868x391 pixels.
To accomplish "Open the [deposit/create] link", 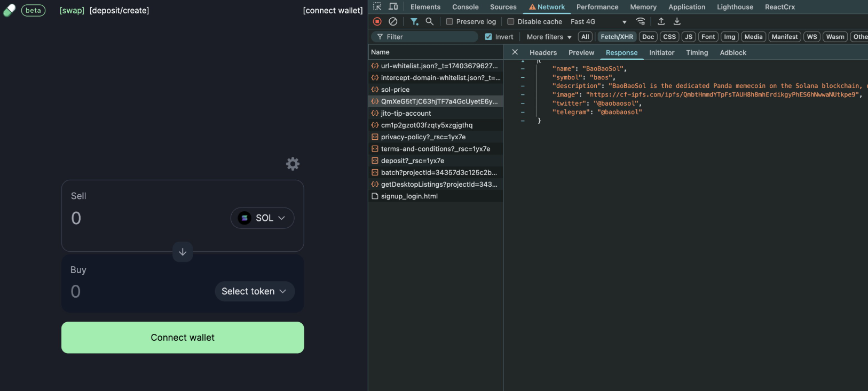I will (x=120, y=11).
